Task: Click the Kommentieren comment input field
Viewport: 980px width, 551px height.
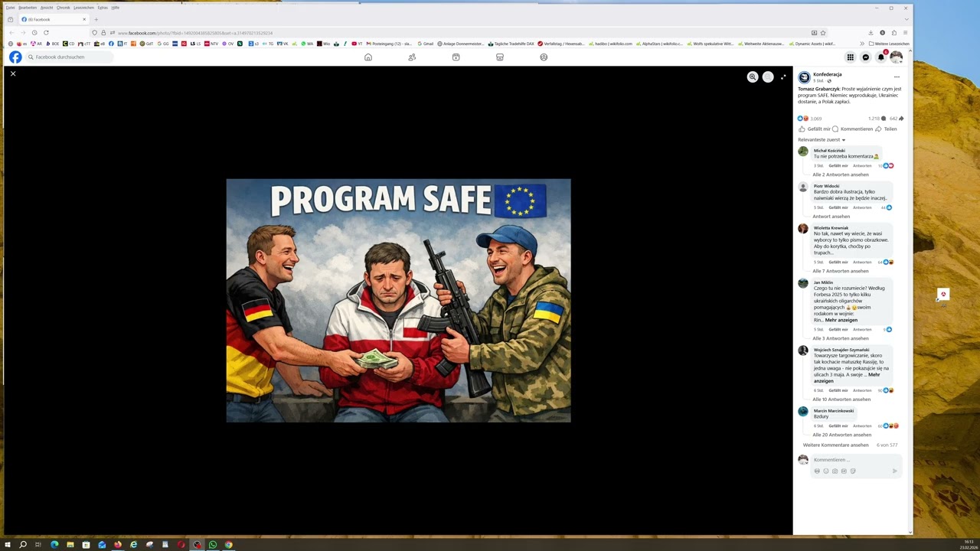Action: point(856,460)
